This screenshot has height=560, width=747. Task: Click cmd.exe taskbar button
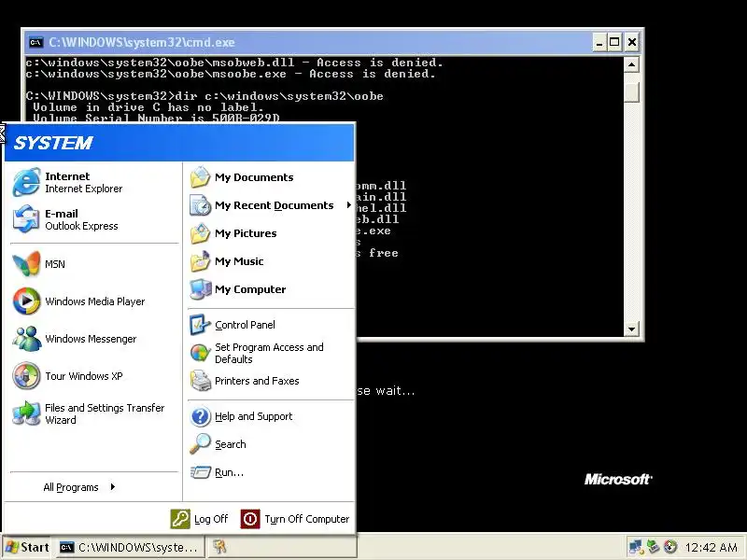pyautogui.click(x=130, y=547)
